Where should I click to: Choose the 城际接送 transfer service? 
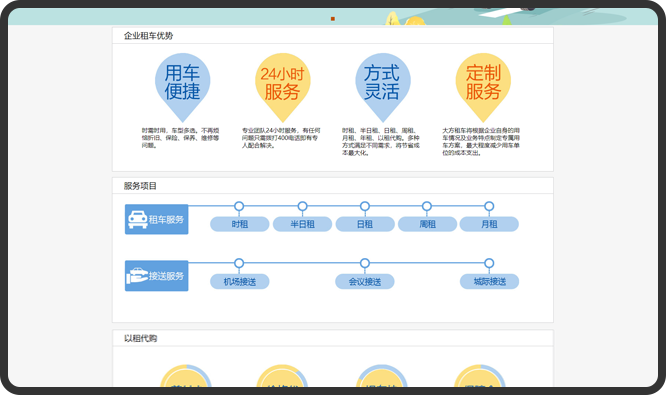489,281
